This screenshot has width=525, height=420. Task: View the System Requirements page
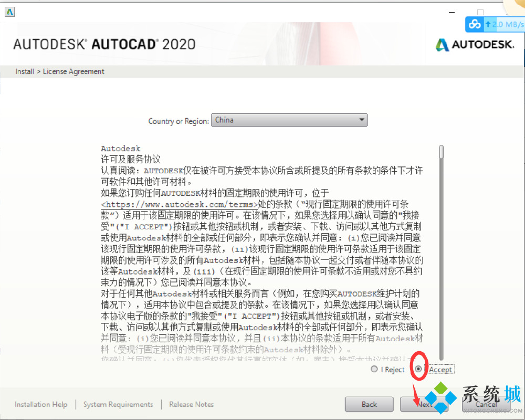pyautogui.click(x=118, y=404)
